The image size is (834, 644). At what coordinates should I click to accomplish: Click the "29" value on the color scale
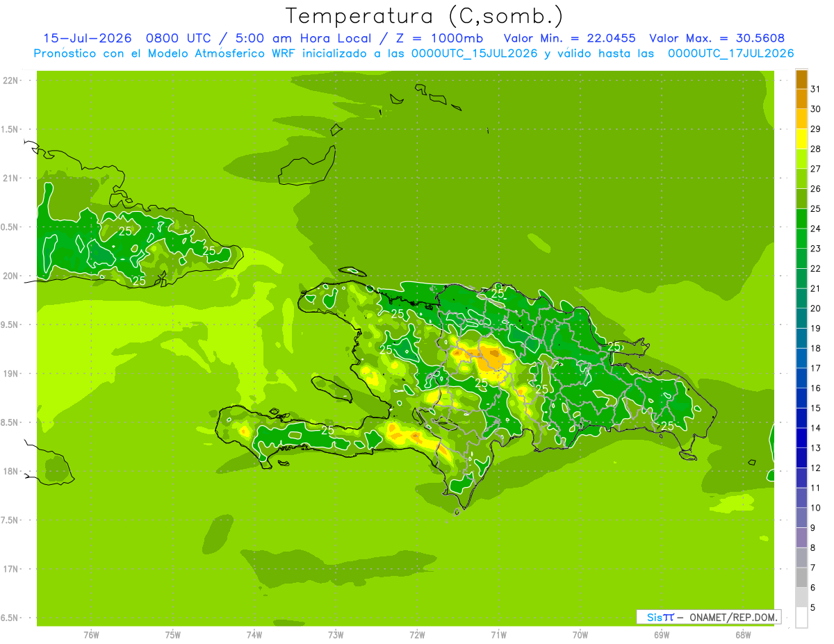[816, 129]
